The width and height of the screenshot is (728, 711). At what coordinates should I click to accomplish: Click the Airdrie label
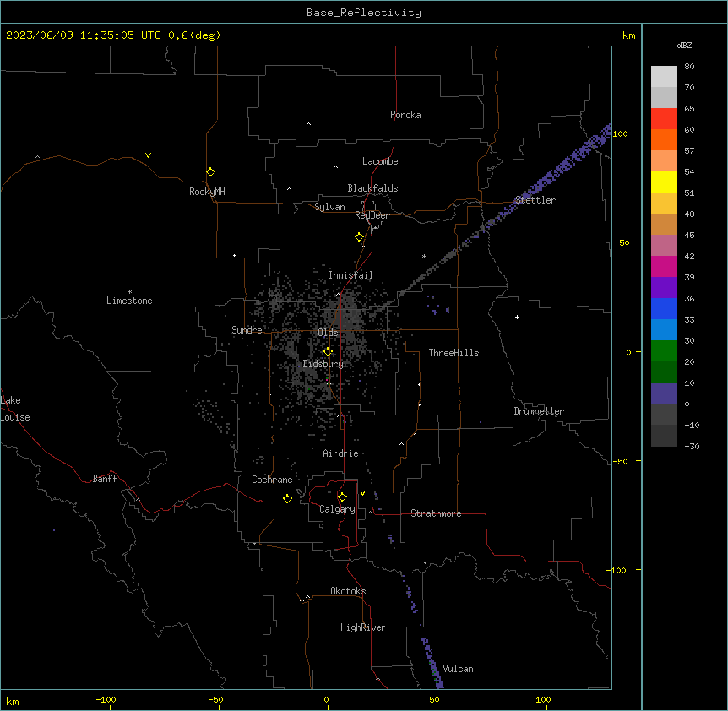pos(341,453)
